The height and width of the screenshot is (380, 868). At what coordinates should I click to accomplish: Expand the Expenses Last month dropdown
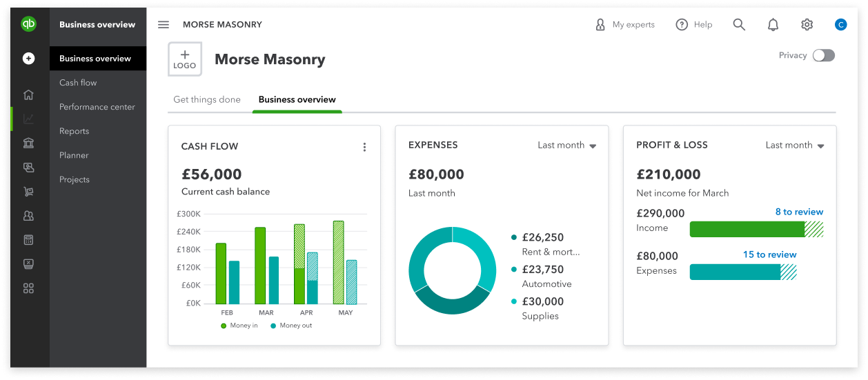(x=566, y=146)
